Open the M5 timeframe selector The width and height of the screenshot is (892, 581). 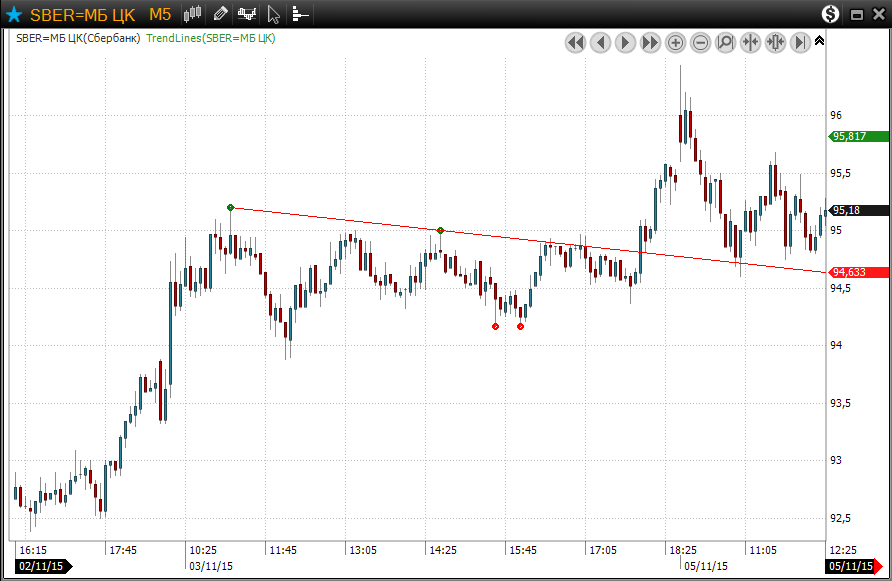click(x=160, y=14)
